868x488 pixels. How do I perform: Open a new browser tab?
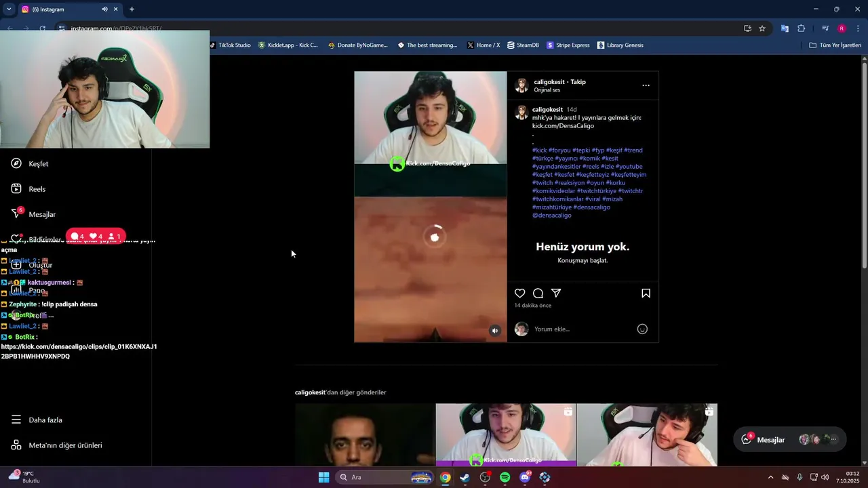132,9
